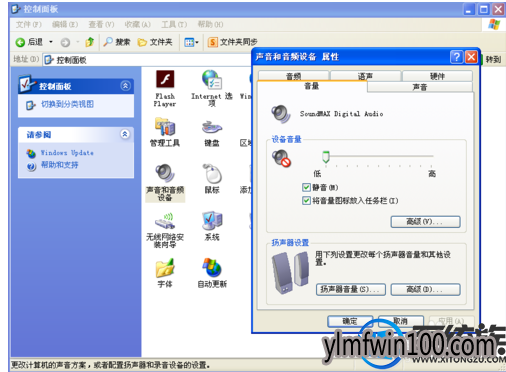Click the muted speaker icon in 设备音量
The height and width of the screenshot is (372, 506).
[x=281, y=158]
